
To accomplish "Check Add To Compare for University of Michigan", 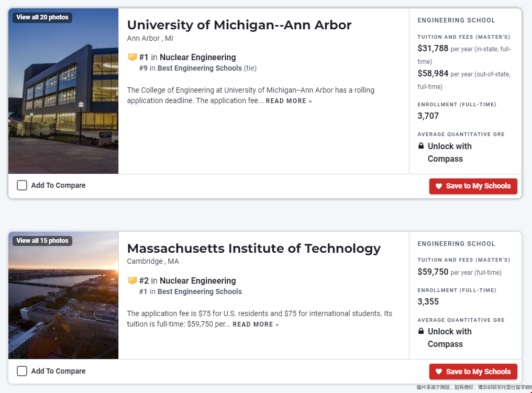I will coord(22,185).
